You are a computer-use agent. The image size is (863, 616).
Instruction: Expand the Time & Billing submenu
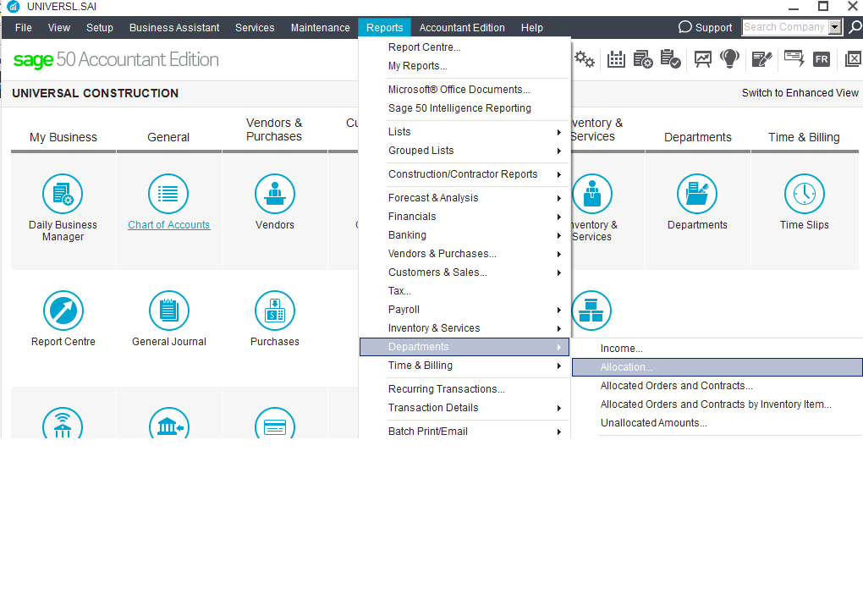tap(464, 366)
